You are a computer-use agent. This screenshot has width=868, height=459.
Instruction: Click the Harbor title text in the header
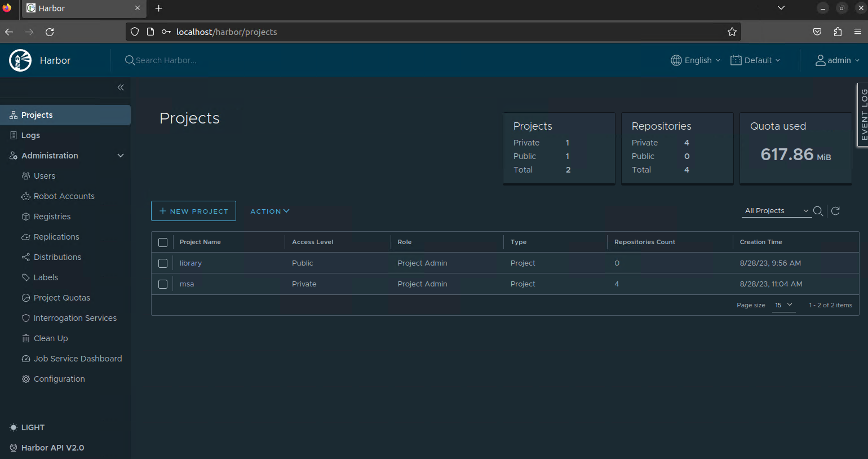coord(55,60)
